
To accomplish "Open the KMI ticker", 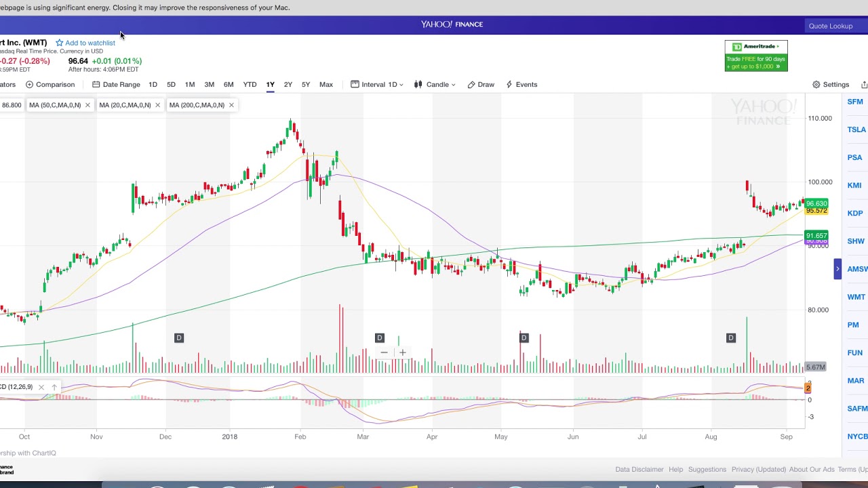I will pyautogui.click(x=854, y=185).
